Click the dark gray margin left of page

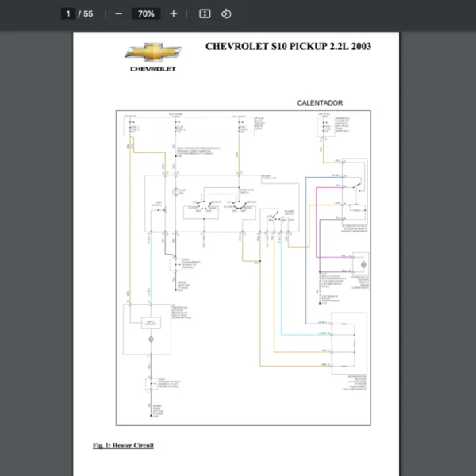pyautogui.click(x=36, y=238)
